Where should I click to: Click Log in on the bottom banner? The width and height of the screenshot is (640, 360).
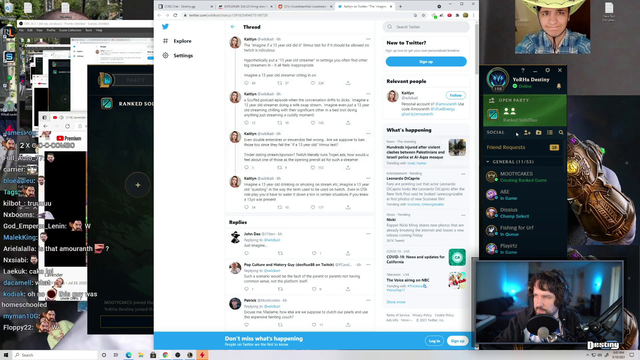tap(434, 341)
